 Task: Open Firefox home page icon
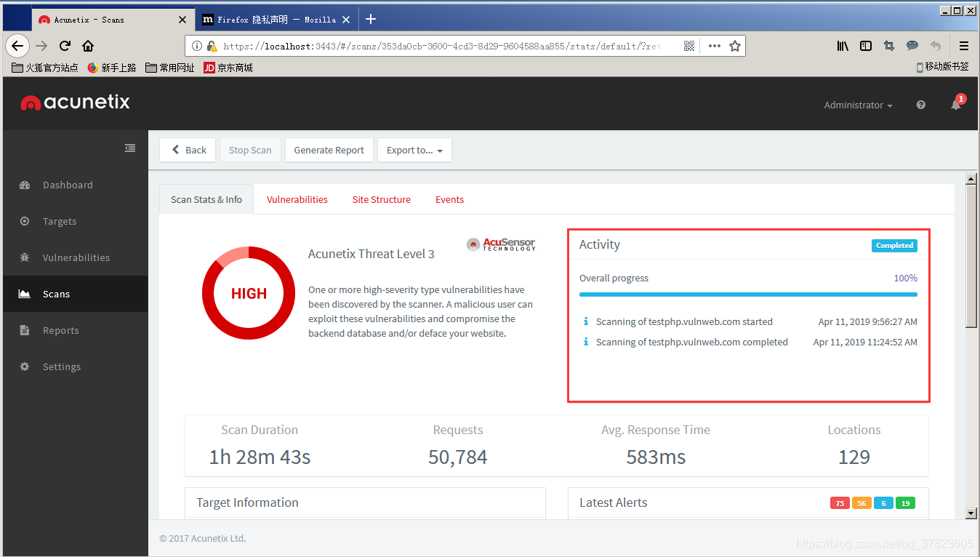point(88,46)
